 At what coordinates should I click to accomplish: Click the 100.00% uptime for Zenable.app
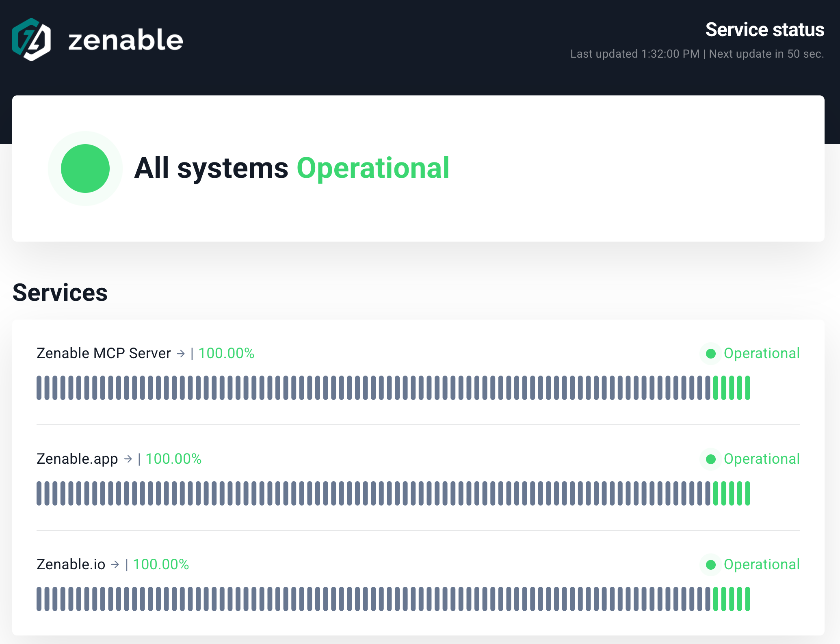click(x=173, y=459)
